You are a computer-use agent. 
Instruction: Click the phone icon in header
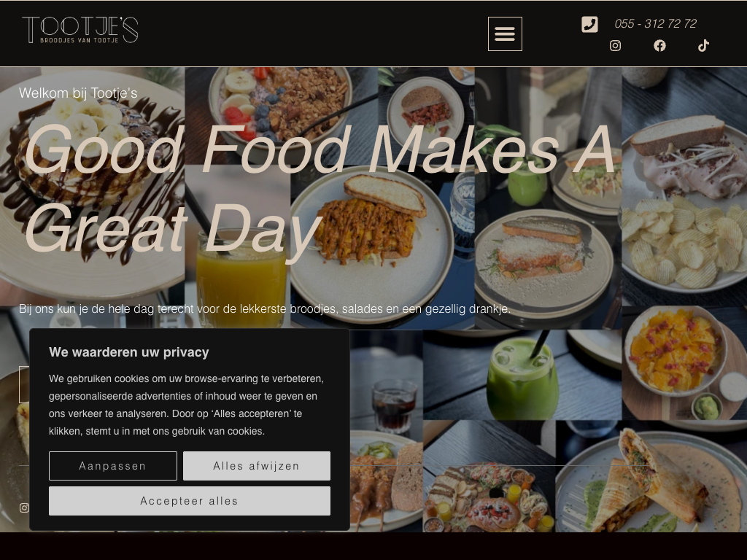(x=589, y=24)
